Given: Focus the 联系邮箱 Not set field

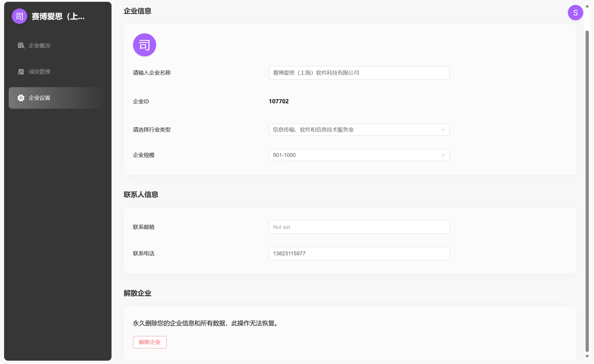Looking at the screenshot, I should 359,227.
